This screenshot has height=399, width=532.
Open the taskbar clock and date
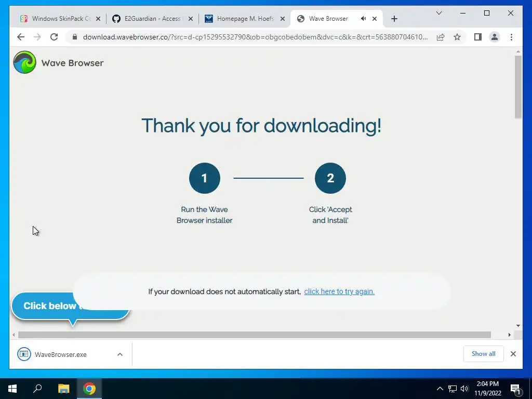487,389
